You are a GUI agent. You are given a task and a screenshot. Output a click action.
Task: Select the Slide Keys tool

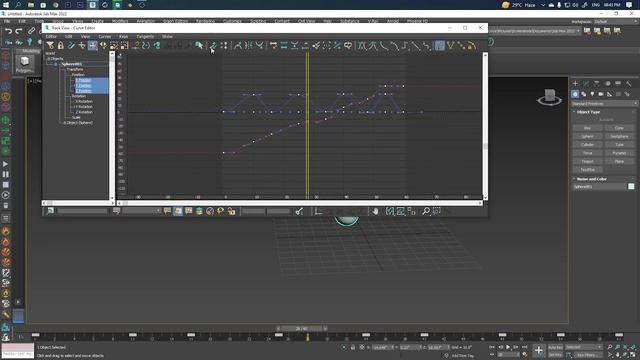(103, 45)
